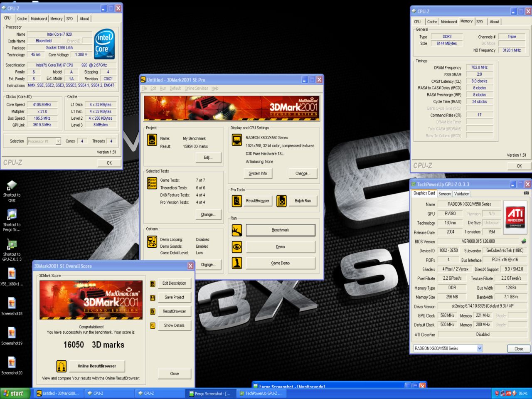Click the Untitled - 3DMark200... taskbar button
This screenshot has width=532, height=399.
click(x=58, y=393)
